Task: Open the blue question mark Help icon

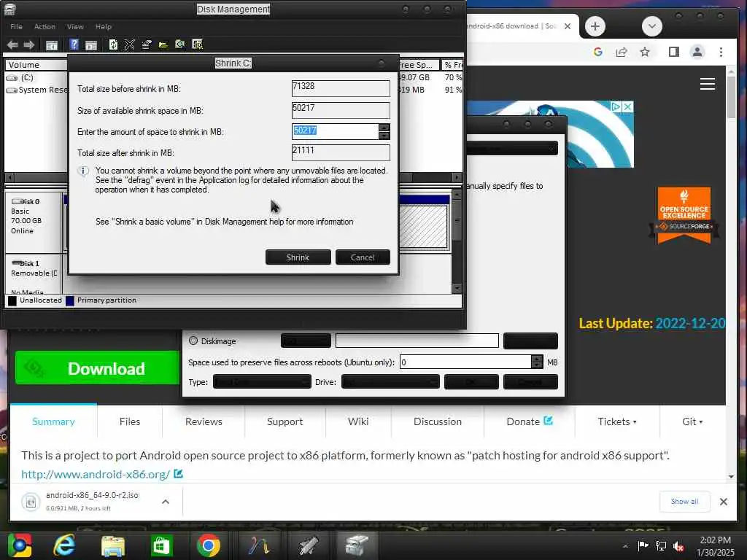Action: pos(74,44)
